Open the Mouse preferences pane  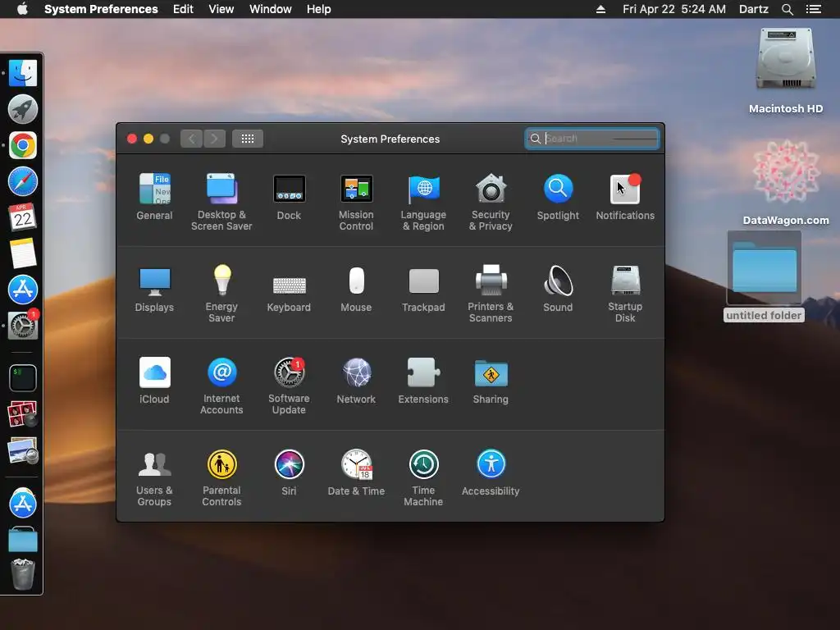(x=356, y=288)
